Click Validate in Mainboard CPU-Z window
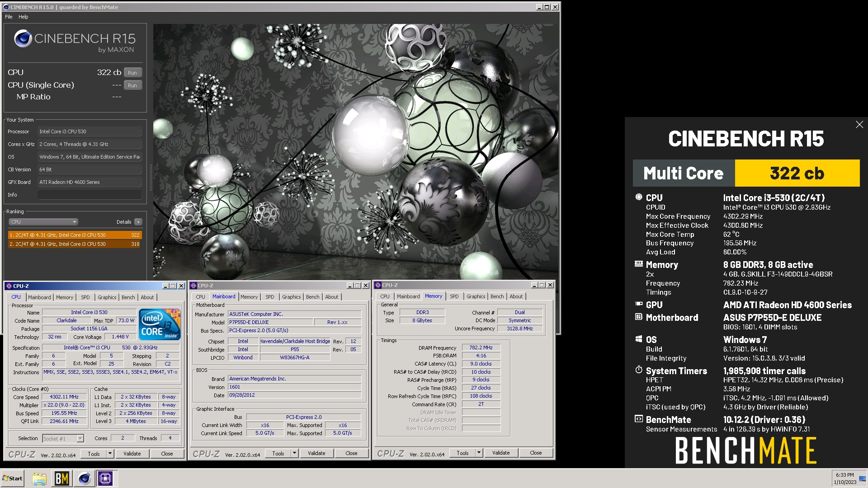The width and height of the screenshot is (868, 488). (316, 453)
